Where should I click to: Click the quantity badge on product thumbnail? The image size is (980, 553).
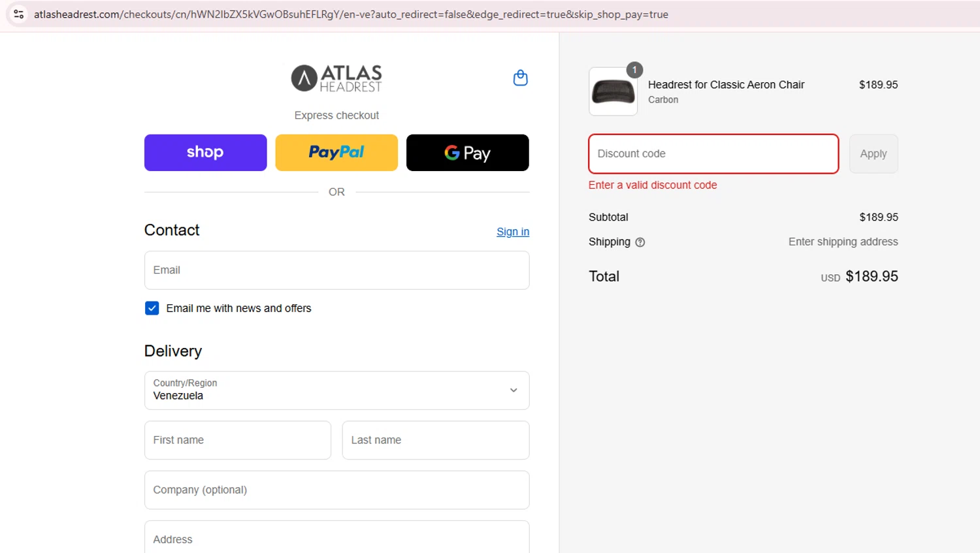[634, 70]
